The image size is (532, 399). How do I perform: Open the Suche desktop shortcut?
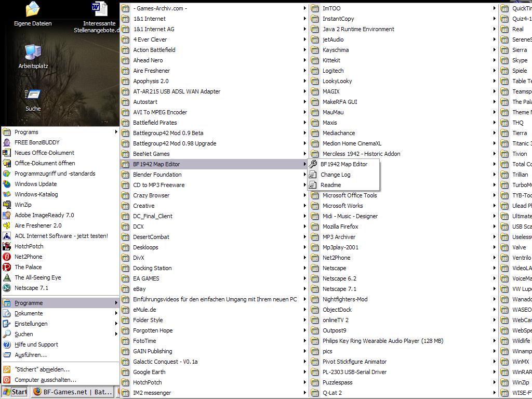(33, 100)
